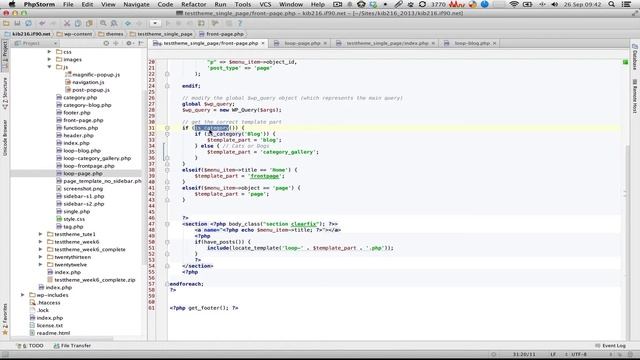Toggle the Structure tool window button

[x=5, y=93]
